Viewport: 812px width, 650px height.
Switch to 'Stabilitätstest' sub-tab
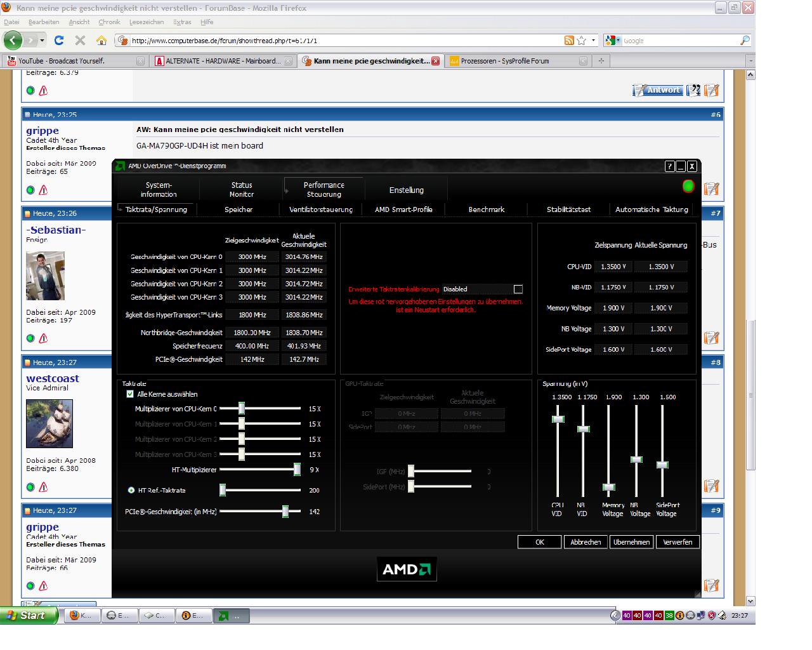click(x=568, y=209)
